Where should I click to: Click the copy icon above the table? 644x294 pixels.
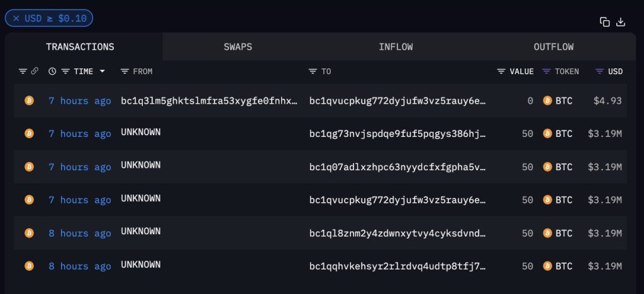point(604,22)
